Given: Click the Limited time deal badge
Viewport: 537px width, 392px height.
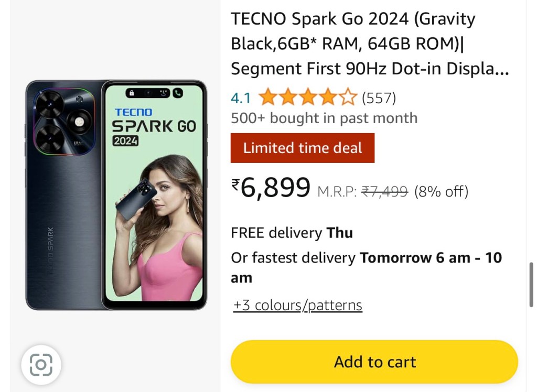Looking at the screenshot, I should click(303, 148).
